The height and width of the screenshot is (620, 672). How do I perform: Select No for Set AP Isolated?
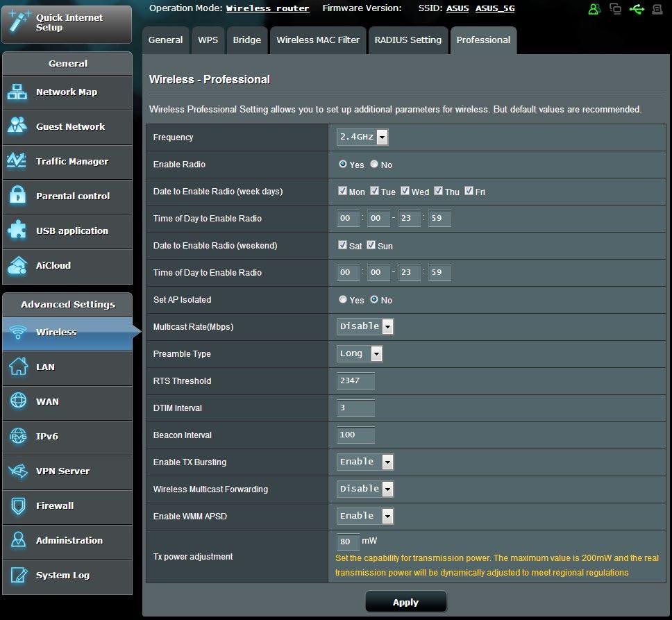click(374, 299)
